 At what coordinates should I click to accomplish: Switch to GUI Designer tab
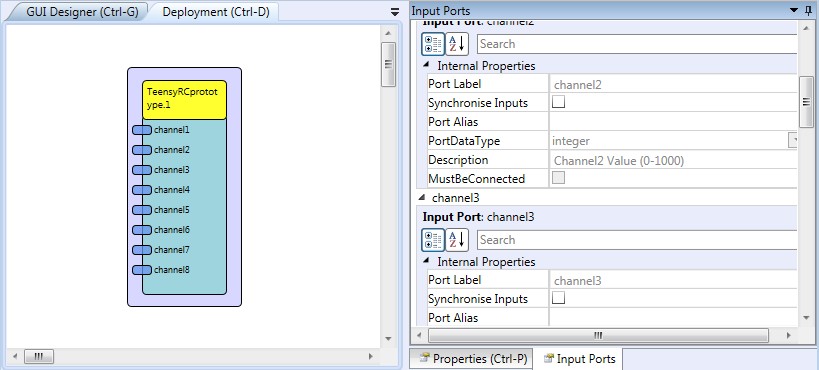pos(82,12)
